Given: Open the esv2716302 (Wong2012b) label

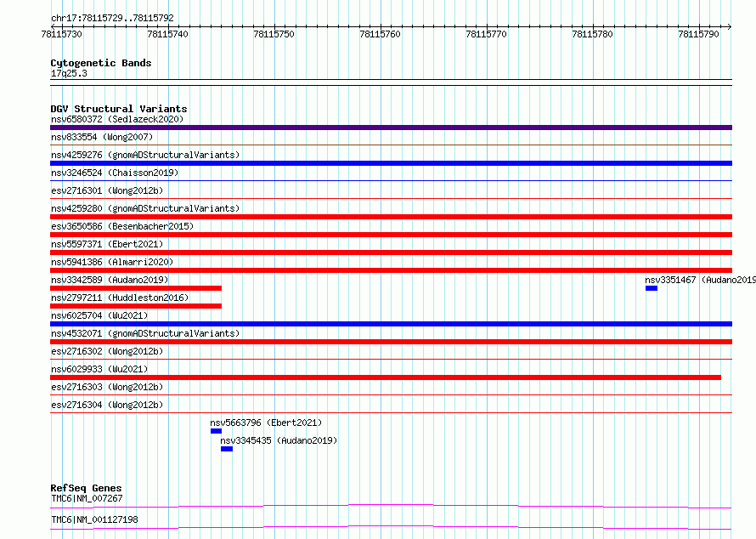Looking at the screenshot, I should [x=107, y=351].
